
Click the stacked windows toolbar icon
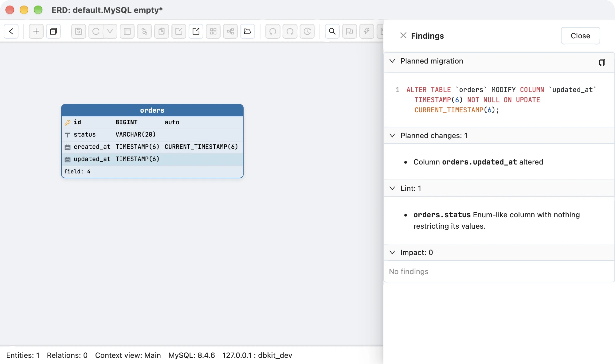pos(53,31)
